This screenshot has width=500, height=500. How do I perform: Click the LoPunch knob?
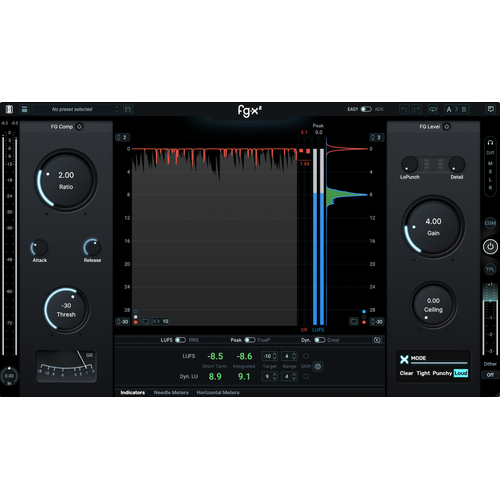click(410, 164)
